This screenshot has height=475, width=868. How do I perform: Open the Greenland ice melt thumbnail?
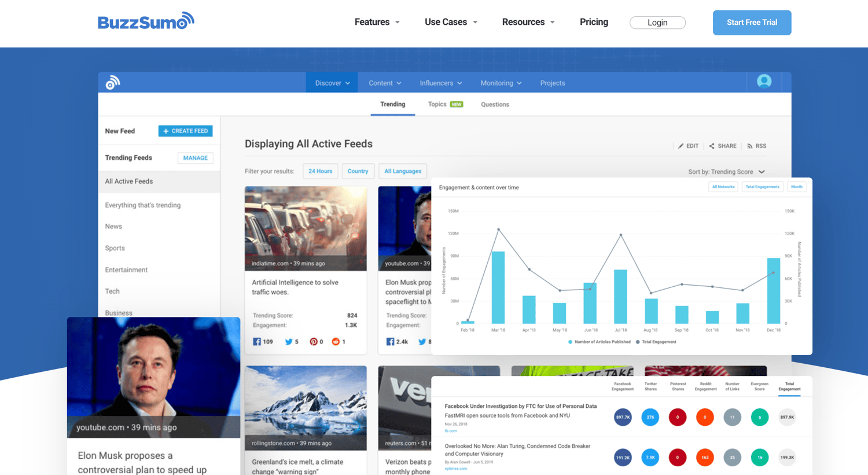pyautogui.click(x=306, y=408)
